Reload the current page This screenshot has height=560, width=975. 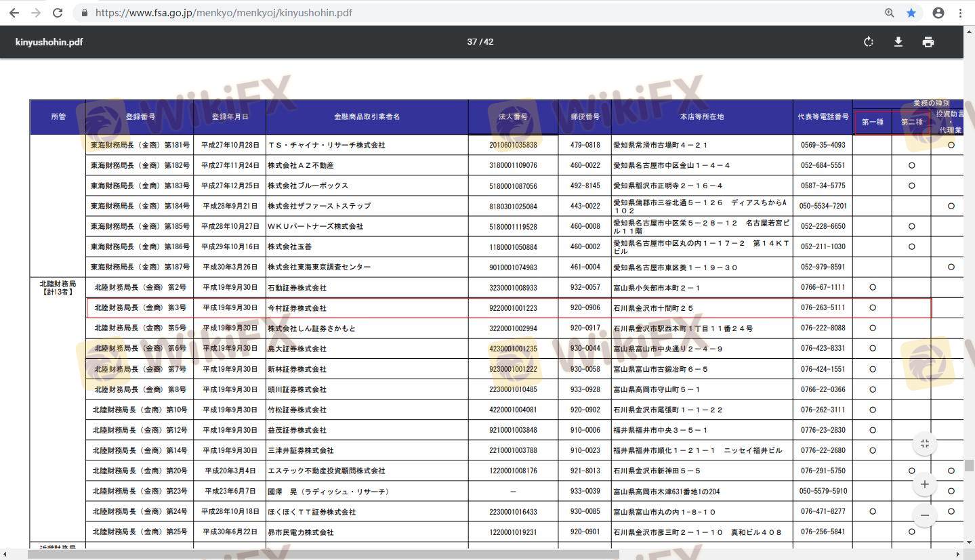pos(58,13)
